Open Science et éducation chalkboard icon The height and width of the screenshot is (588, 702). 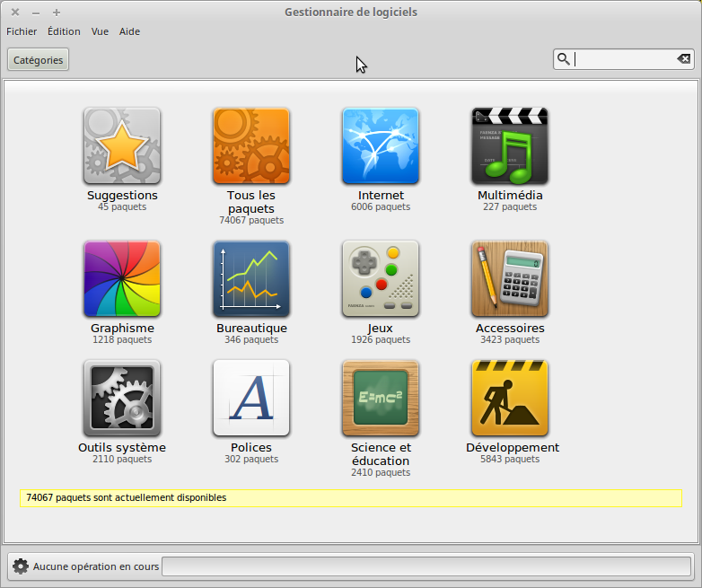point(381,398)
